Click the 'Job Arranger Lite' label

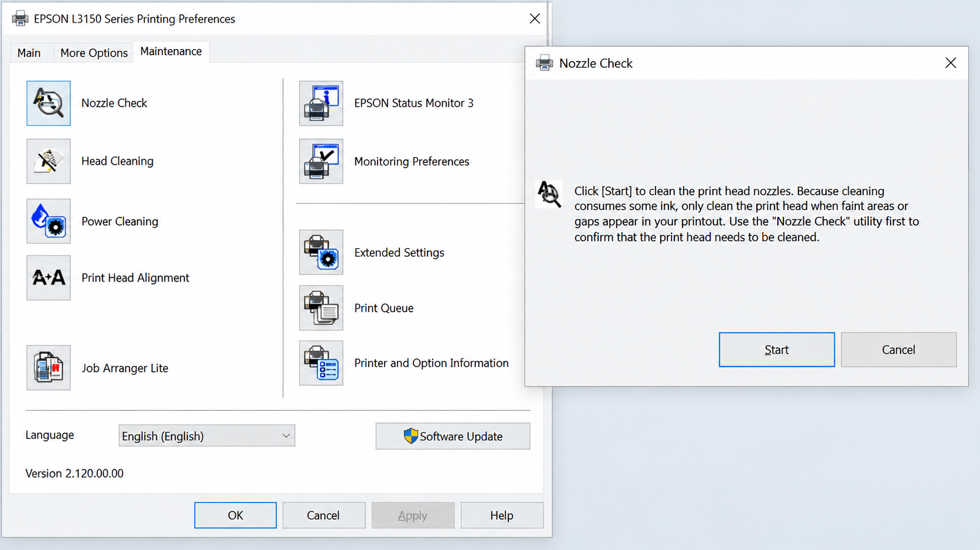[x=125, y=368]
